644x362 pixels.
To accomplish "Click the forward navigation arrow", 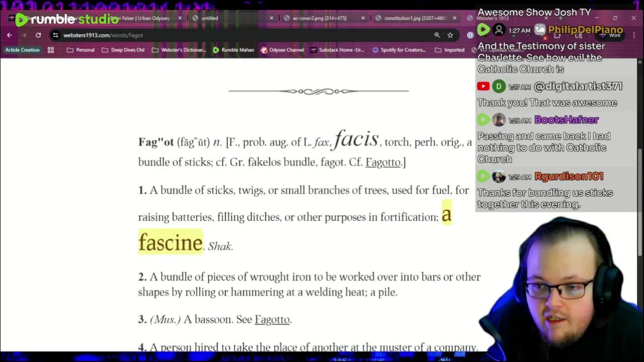I will click(24, 35).
